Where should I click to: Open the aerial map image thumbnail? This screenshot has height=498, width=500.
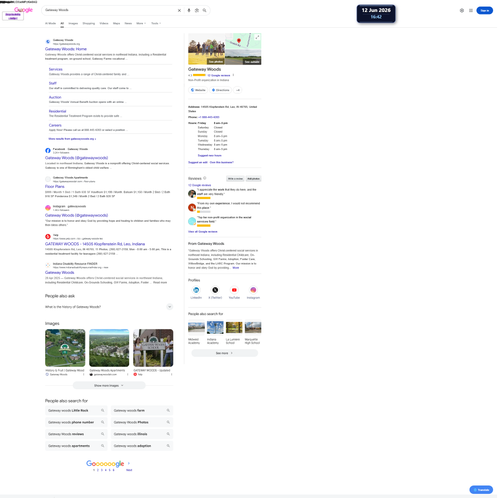65,348
